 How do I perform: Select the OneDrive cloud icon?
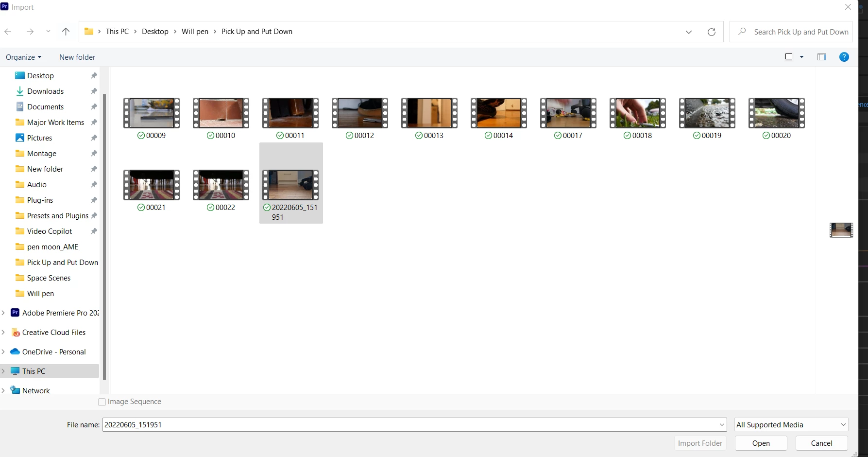click(15, 352)
